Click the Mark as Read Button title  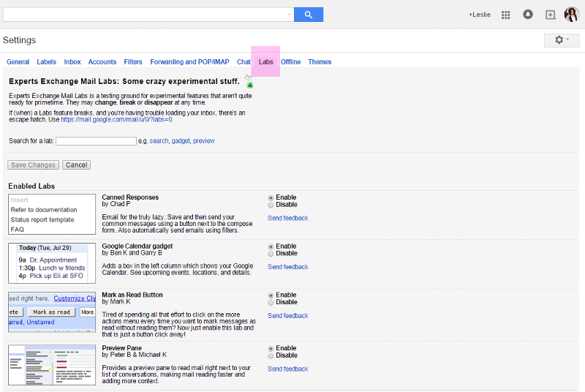click(132, 295)
